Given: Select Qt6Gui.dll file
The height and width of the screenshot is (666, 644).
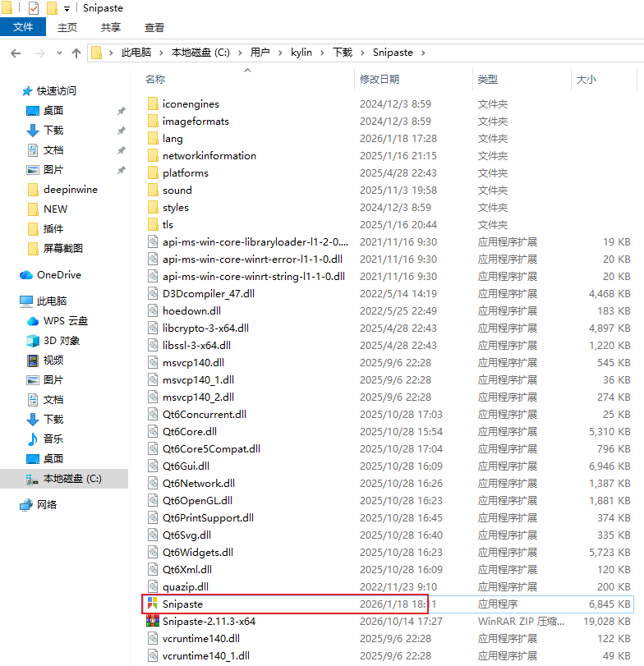Looking at the screenshot, I should [186, 466].
